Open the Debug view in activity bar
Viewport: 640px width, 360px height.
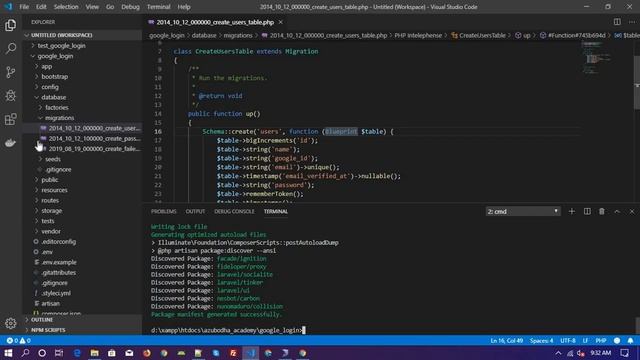11,96
